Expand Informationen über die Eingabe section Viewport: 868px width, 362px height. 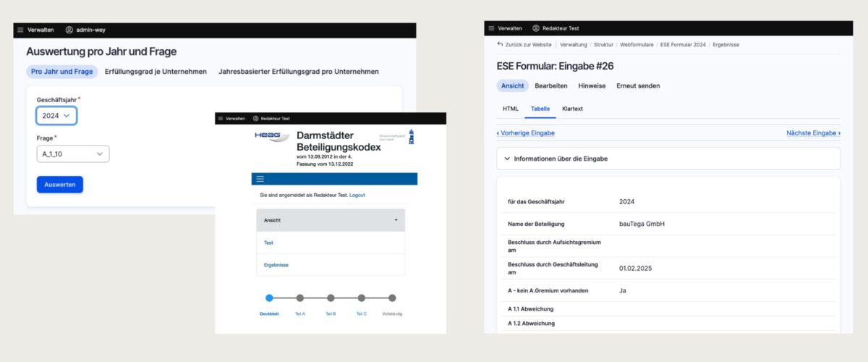[x=668, y=159]
